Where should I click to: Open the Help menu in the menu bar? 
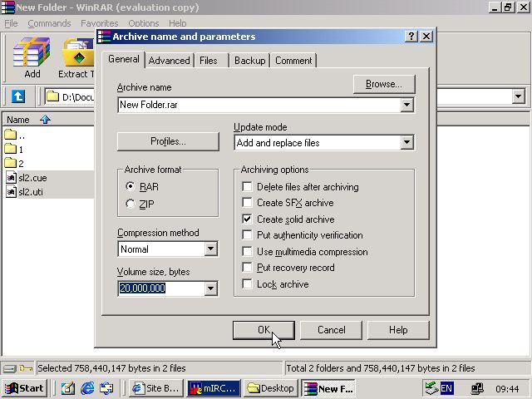click(177, 23)
